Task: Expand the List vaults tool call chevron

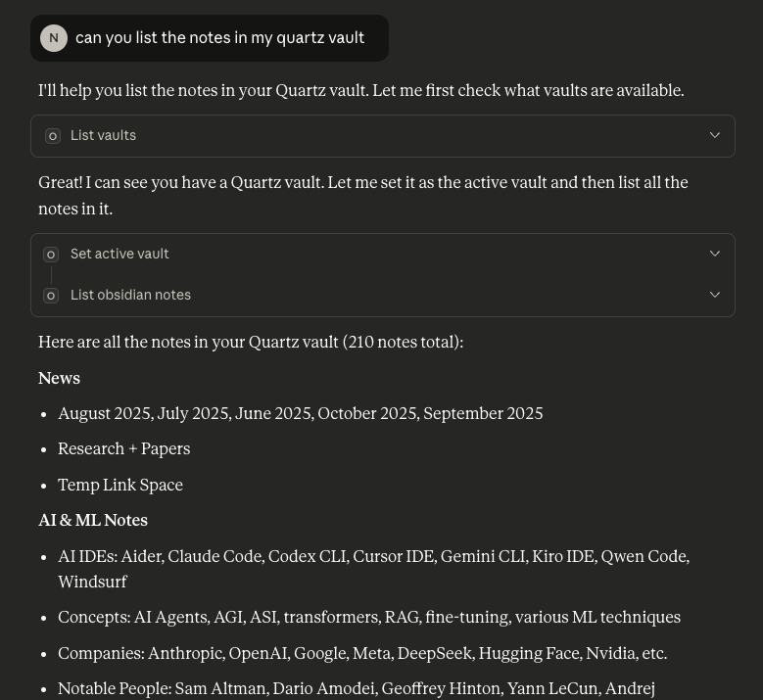Action: pyautogui.click(x=715, y=135)
